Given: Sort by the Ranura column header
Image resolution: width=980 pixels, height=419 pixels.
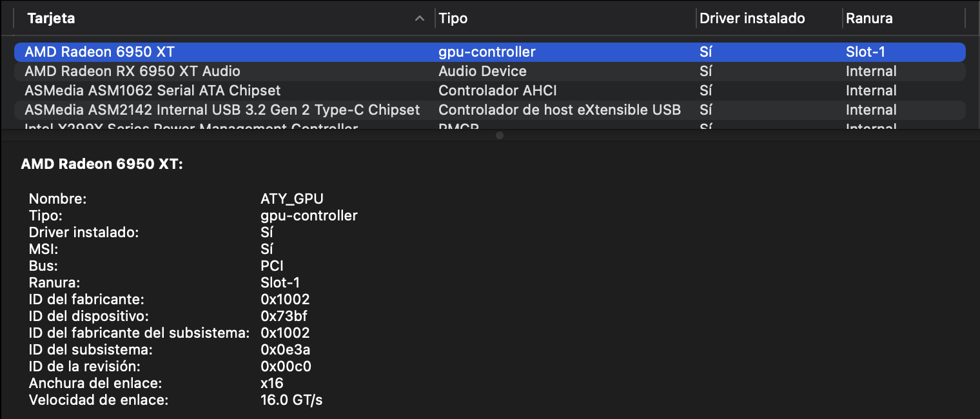Looking at the screenshot, I should point(904,19).
